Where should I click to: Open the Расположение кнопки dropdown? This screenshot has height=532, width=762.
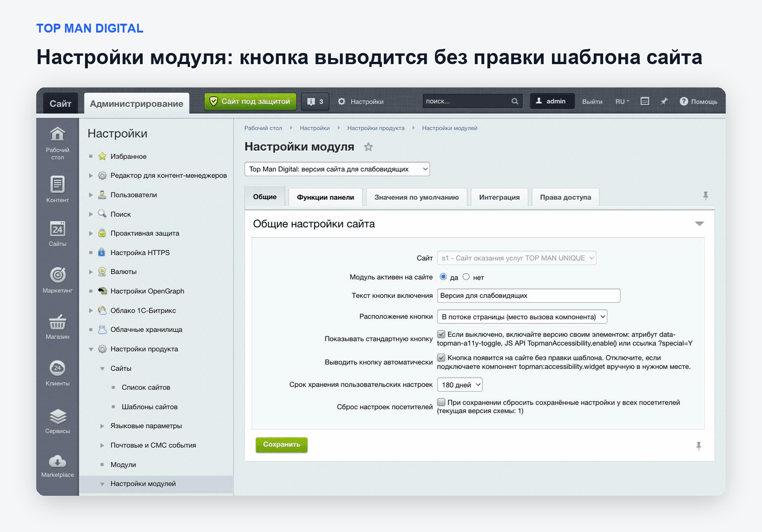pyautogui.click(x=522, y=317)
